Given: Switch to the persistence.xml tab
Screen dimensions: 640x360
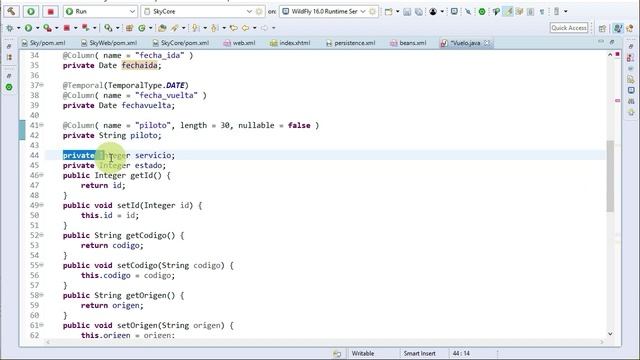Looking at the screenshot, I should click(x=351, y=43).
